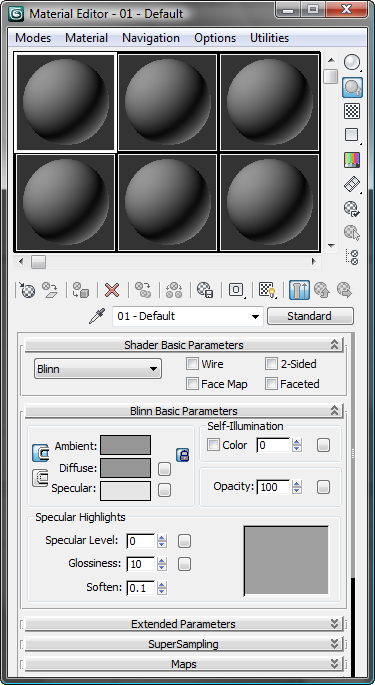Viewport: 375px width, 685px height.
Task: Enable the 2-Sided checkbox
Action: click(x=271, y=363)
